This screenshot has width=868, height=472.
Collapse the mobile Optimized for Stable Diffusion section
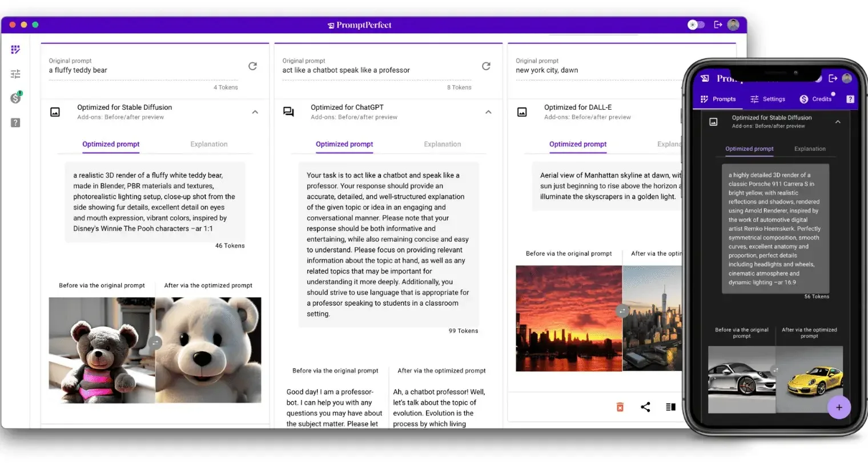838,122
